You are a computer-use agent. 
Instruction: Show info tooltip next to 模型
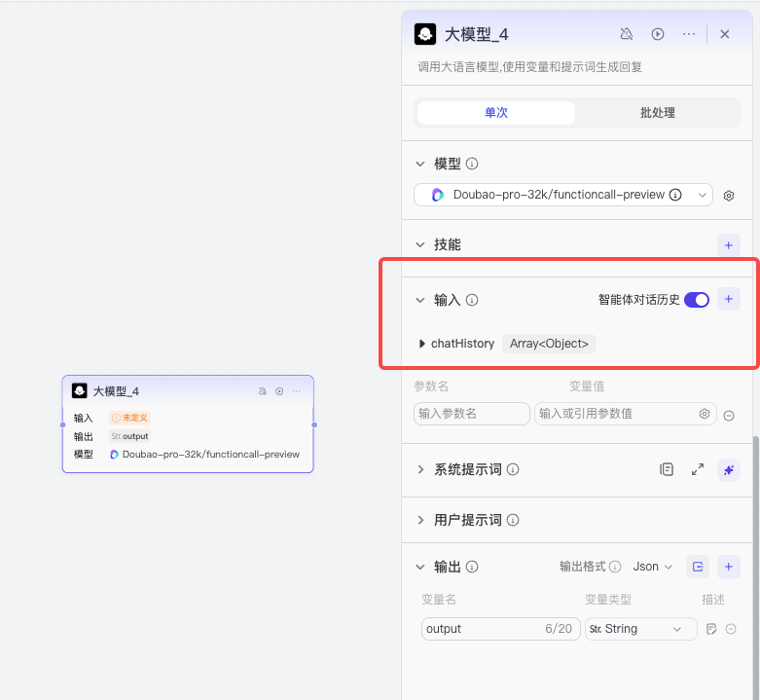pyautogui.click(x=472, y=164)
